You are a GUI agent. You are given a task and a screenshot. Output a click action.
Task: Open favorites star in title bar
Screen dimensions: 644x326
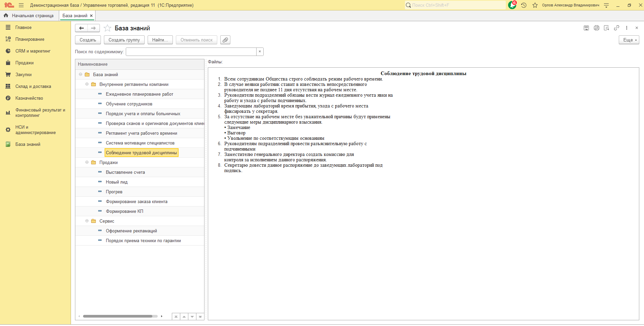point(535,5)
